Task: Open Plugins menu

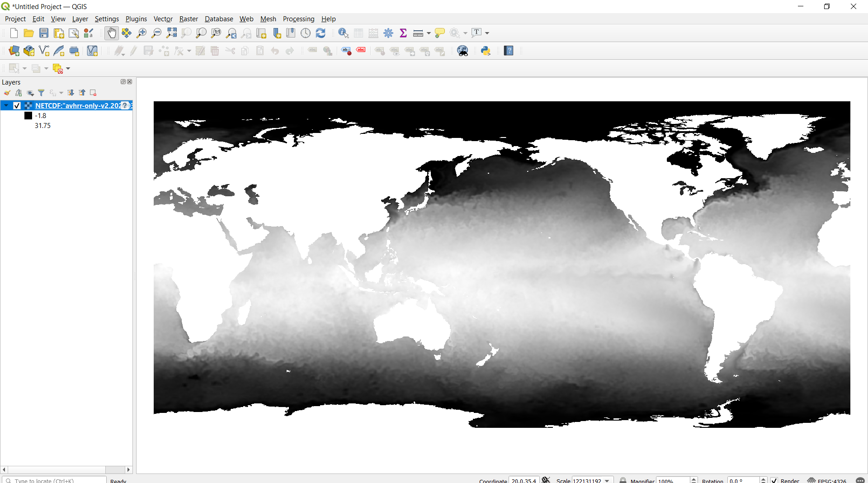Action: (x=136, y=19)
